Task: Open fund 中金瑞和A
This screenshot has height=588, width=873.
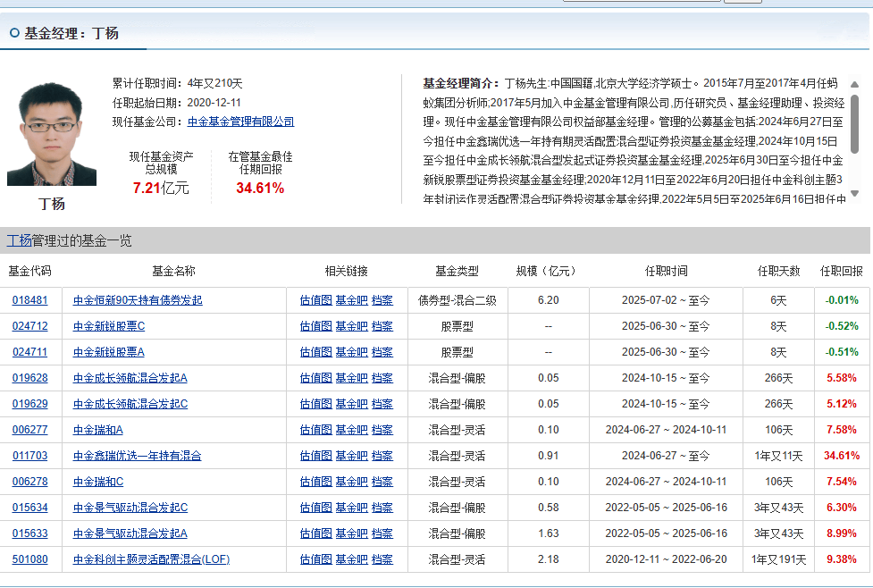Action: [98, 430]
